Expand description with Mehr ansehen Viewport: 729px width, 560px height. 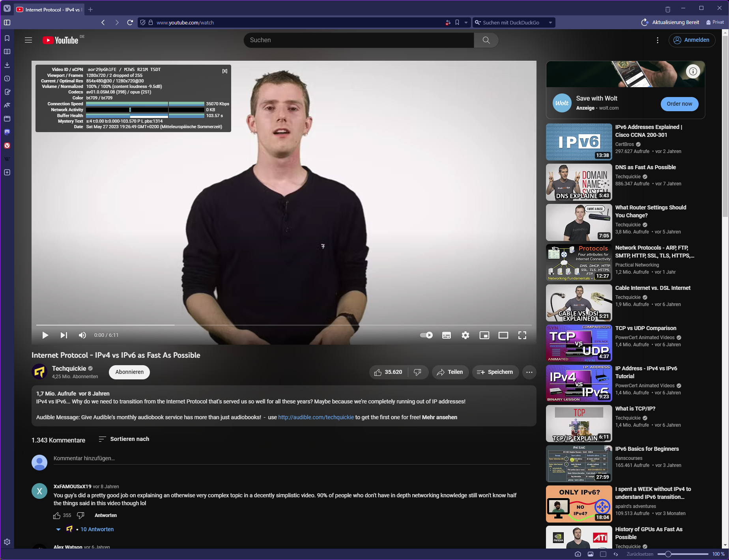click(439, 417)
